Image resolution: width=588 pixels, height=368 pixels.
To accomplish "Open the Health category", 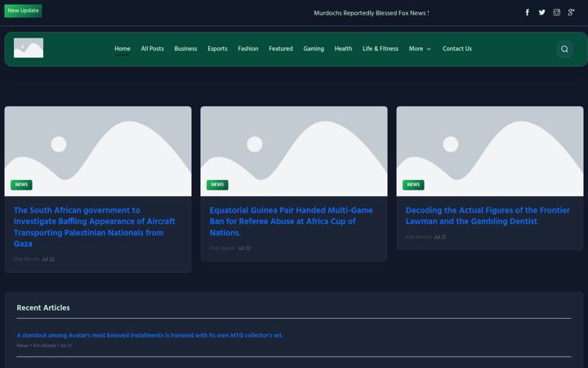I will tap(343, 48).
